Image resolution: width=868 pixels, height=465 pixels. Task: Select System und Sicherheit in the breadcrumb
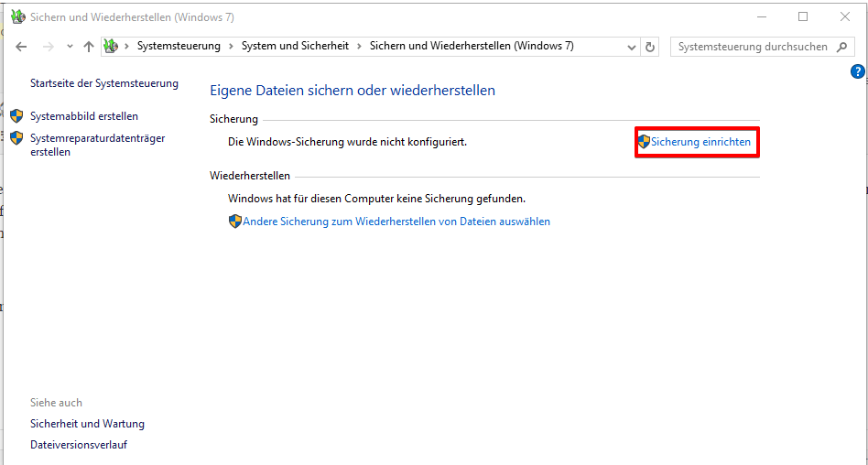tap(295, 46)
